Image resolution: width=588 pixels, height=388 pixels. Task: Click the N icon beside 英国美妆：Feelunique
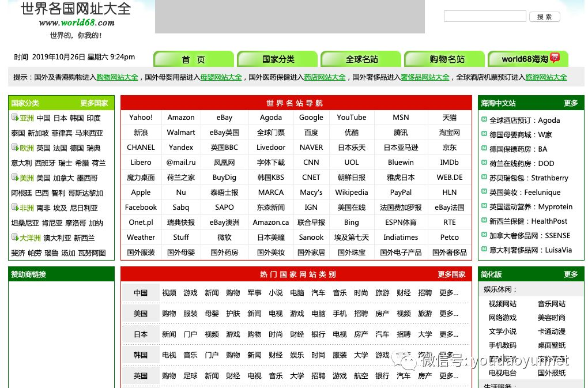coord(484,191)
